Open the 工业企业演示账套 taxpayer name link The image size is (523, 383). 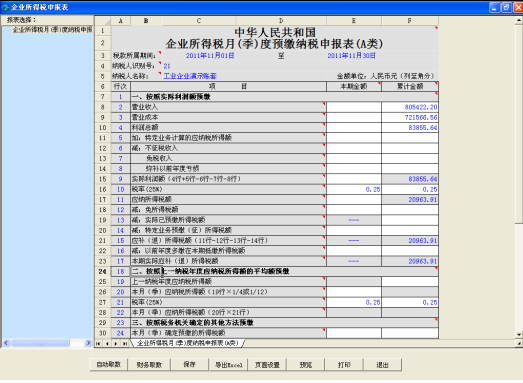[x=190, y=76]
